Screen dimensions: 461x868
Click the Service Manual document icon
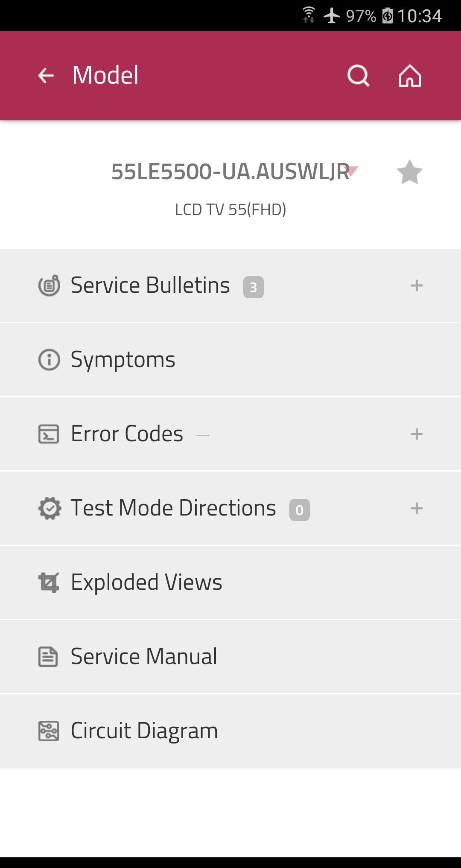coord(48,657)
